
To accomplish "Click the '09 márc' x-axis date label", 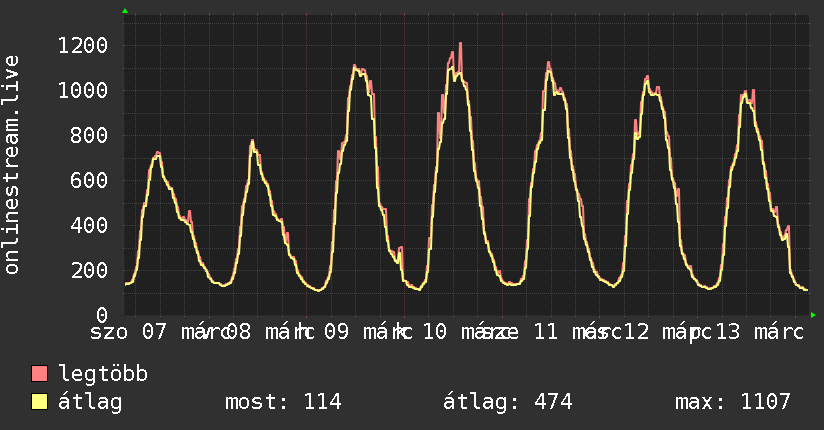I will point(365,332).
